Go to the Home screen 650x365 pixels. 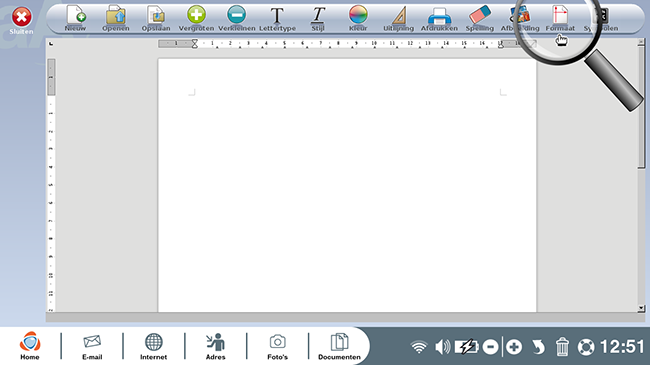(30, 346)
